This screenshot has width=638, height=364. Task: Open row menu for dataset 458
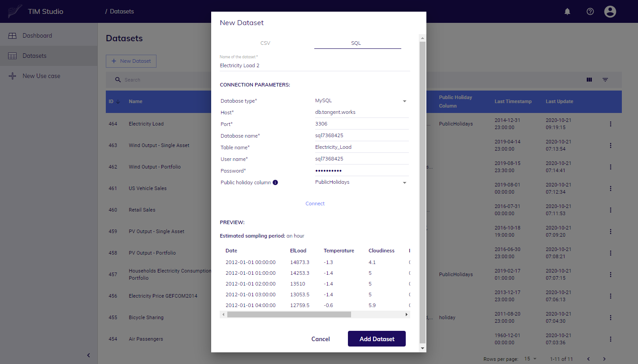[610, 253]
